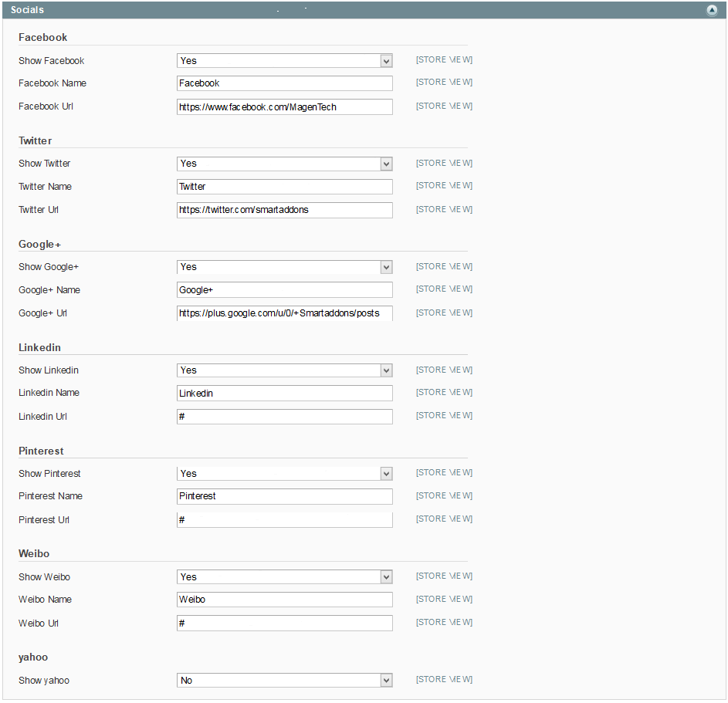Click STORE VIEW scope beside Facebook Name
The width and height of the screenshot is (728, 703).
click(x=445, y=82)
